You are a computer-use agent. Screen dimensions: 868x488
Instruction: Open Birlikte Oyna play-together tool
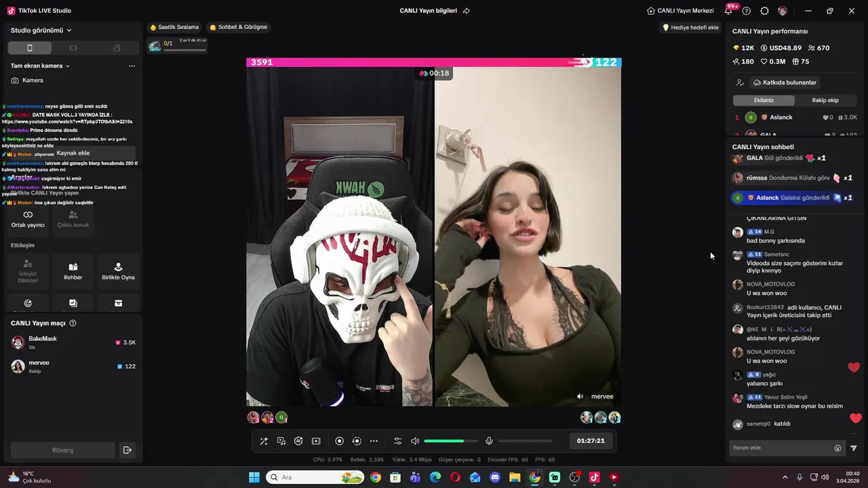118,271
